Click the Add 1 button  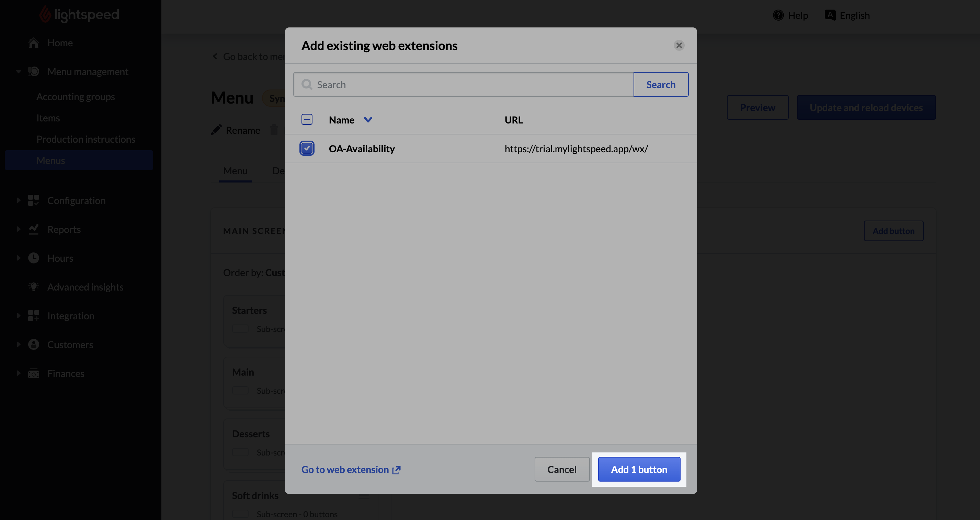tap(639, 469)
